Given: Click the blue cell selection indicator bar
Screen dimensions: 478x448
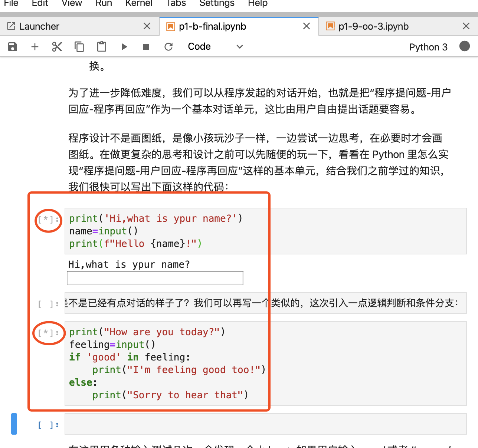Looking at the screenshot, I should pos(14,424).
